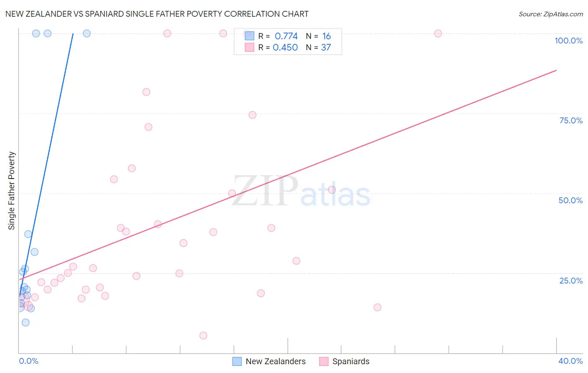Click the blue R = 0.774 legend box
Viewport: 588px width, 373px height.
[x=250, y=36]
